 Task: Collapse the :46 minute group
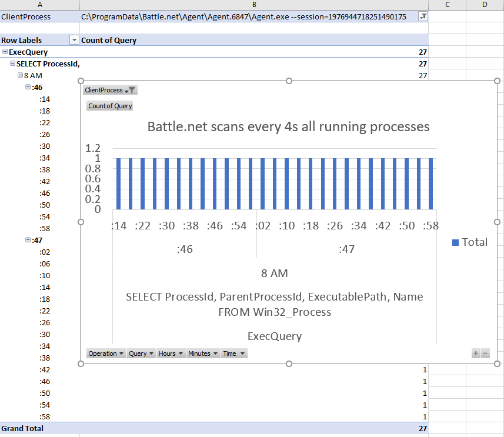pyautogui.click(x=28, y=87)
